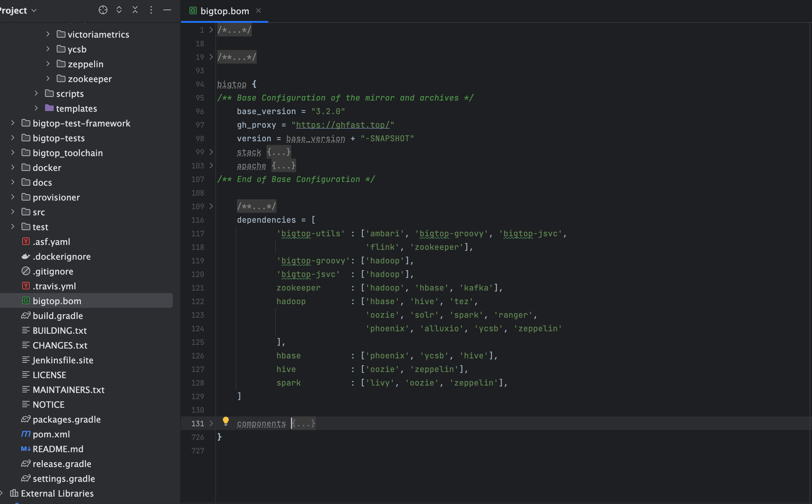The image size is (812, 504).
Task: Select the templates purple folder icon
Action: pos(49,108)
